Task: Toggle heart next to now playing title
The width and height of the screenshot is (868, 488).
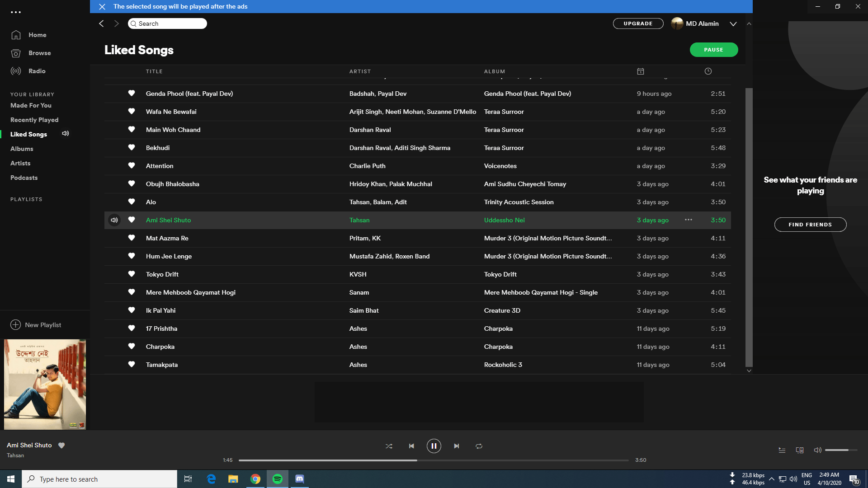Action: [x=61, y=445]
